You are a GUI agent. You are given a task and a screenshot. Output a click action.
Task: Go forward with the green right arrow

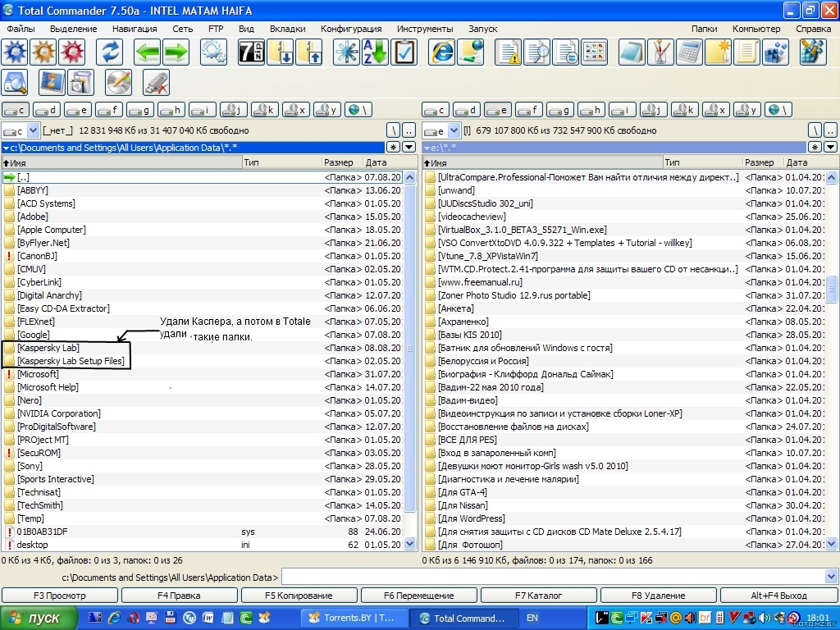pos(176,52)
